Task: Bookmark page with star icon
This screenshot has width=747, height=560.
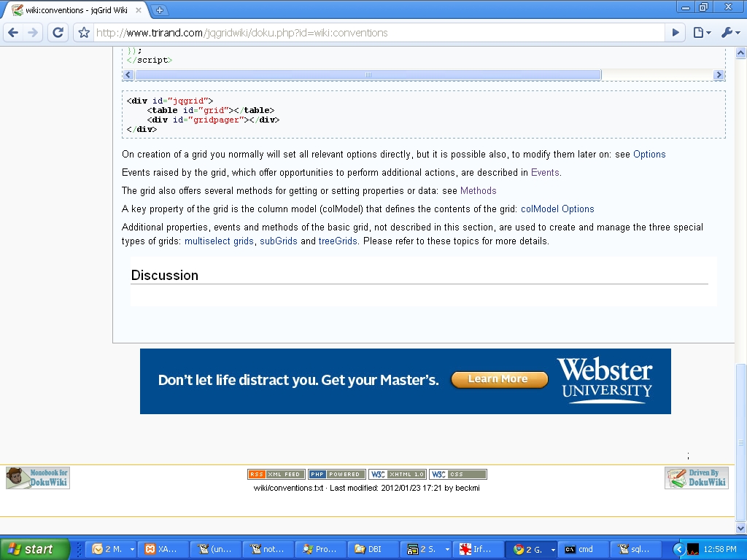Action: pos(84,32)
